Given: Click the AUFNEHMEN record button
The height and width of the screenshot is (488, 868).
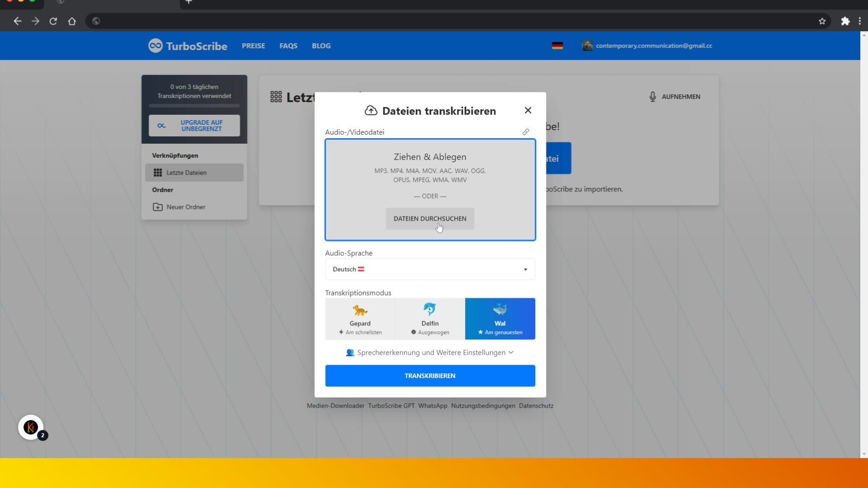Looking at the screenshot, I should point(675,97).
